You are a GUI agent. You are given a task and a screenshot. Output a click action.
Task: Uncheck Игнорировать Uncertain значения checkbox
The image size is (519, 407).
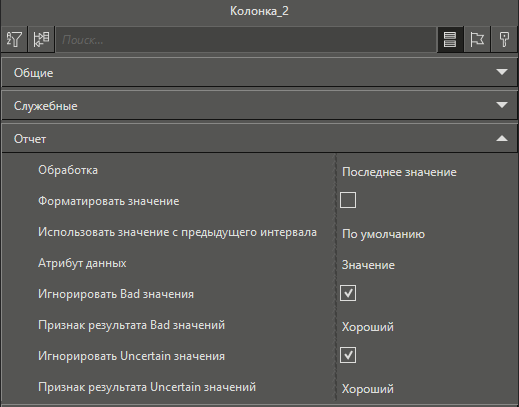pos(348,355)
